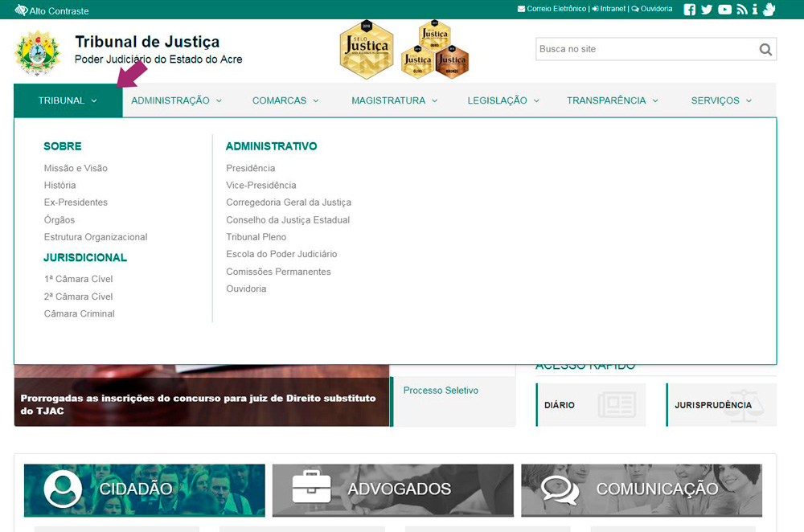The image size is (804, 532).
Task: Expand the ADMINISTRAÇÃO dropdown menu
Action: [x=176, y=100]
